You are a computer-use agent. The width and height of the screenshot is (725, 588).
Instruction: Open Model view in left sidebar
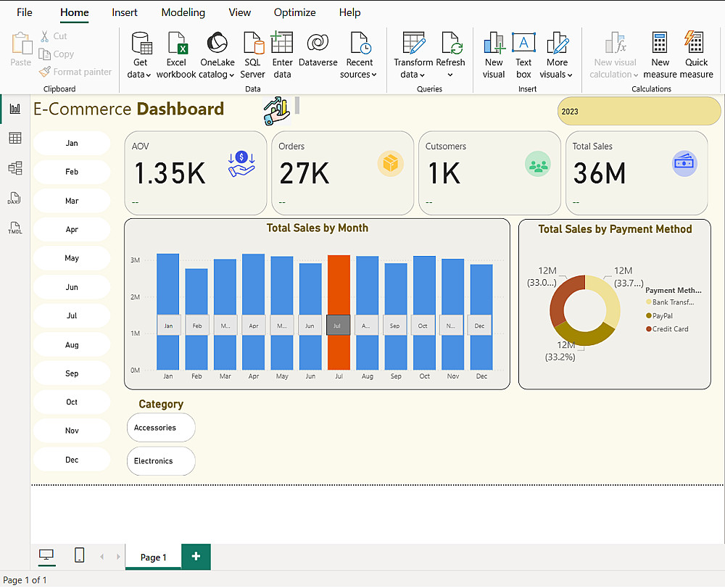[14, 168]
